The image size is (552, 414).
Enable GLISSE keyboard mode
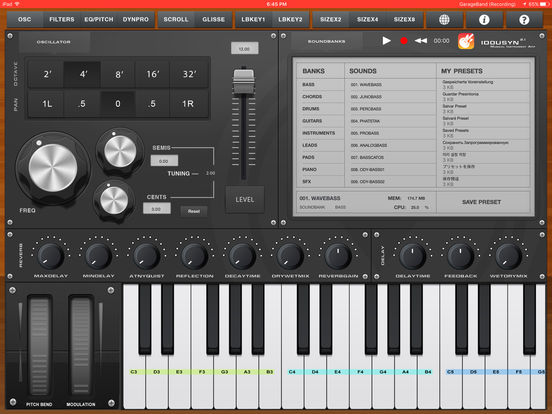[213, 19]
